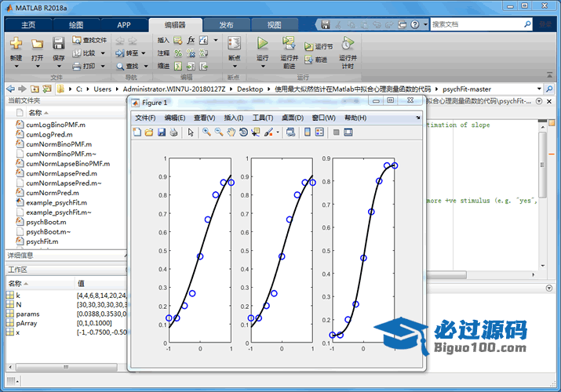Select workspace variable pArray

(27, 323)
